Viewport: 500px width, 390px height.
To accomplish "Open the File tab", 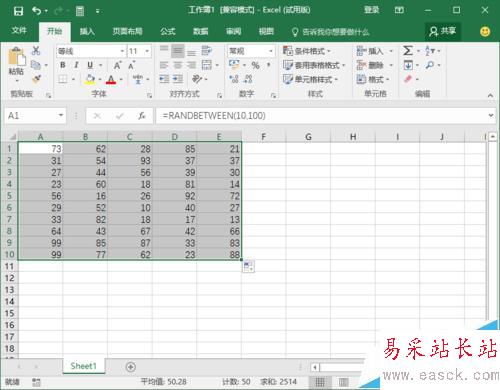I will pos(19,31).
